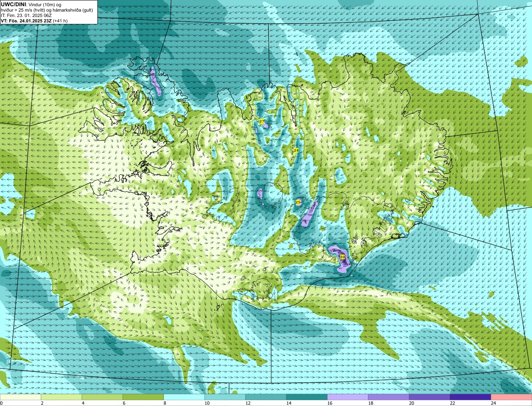
Task: Click the legend tick label 24
Action: tap(493, 403)
